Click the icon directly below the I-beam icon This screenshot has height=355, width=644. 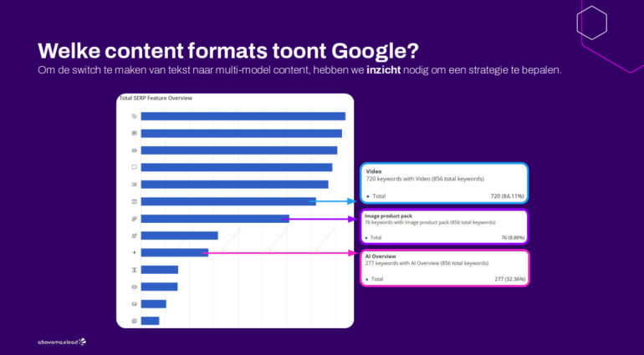click(x=134, y=287)
